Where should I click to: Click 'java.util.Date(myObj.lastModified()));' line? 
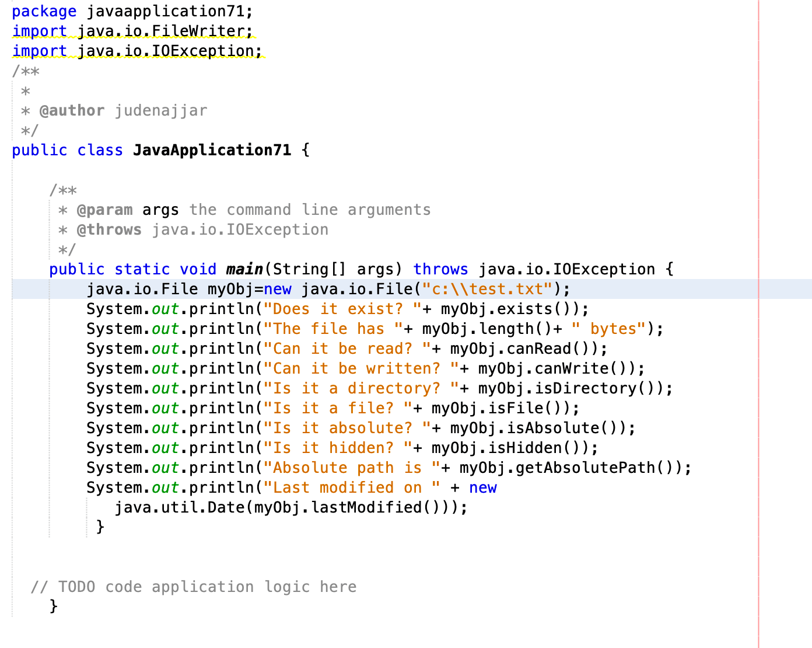click(291, 508)
